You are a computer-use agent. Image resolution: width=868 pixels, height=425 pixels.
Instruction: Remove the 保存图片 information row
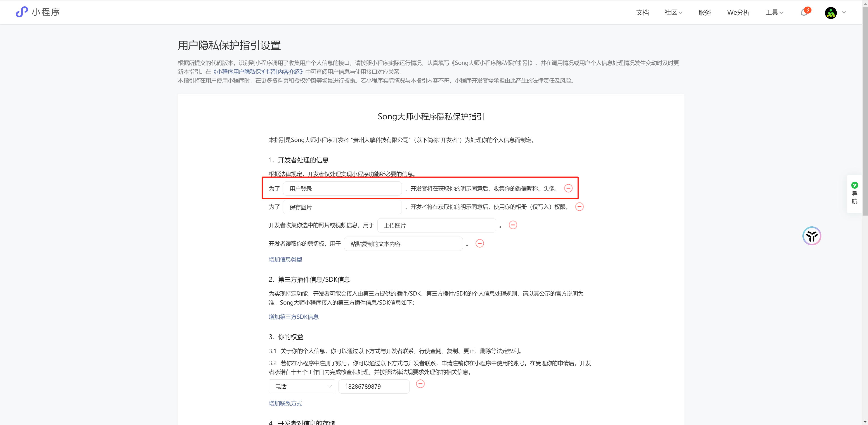[579, 207]
